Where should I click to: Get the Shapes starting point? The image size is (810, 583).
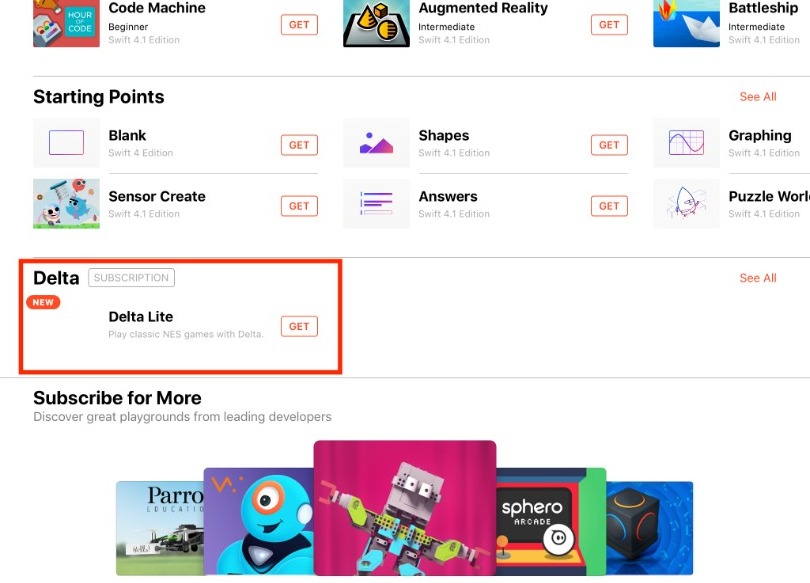point(609,145)
